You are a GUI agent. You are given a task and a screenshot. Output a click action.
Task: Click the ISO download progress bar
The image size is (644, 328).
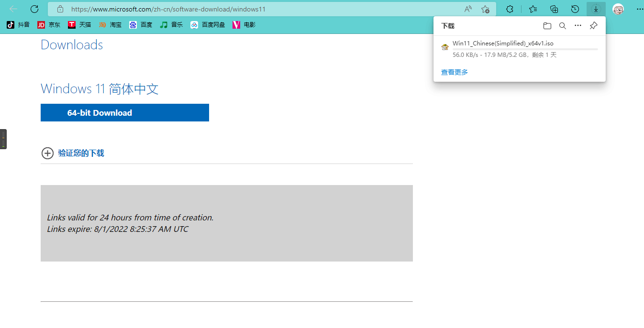[525, 49]
